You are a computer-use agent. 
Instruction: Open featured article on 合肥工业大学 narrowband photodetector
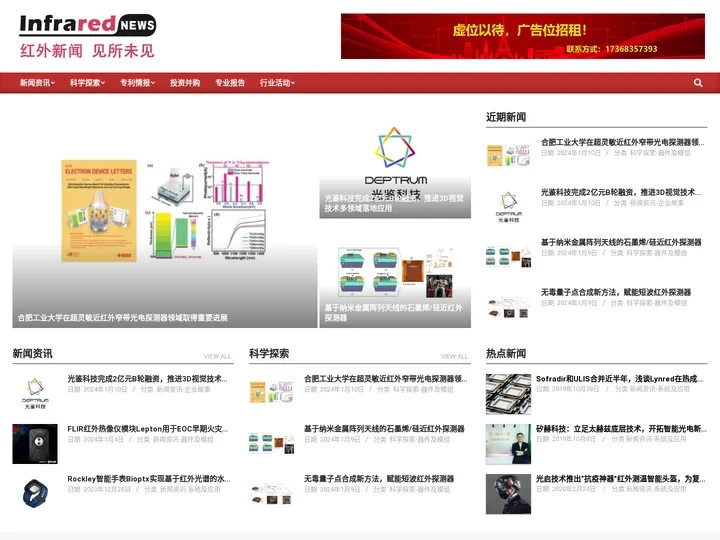(164, 219)
